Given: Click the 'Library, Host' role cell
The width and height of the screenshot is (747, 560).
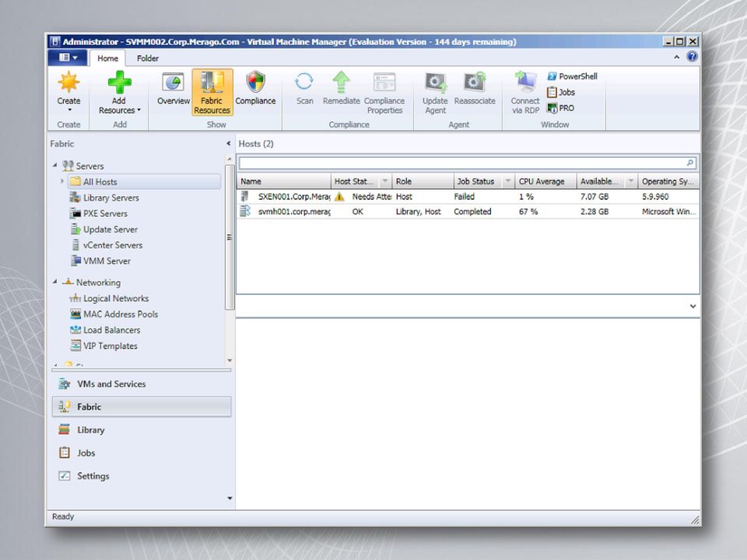Looking at the screenshot, I should 419,212.
